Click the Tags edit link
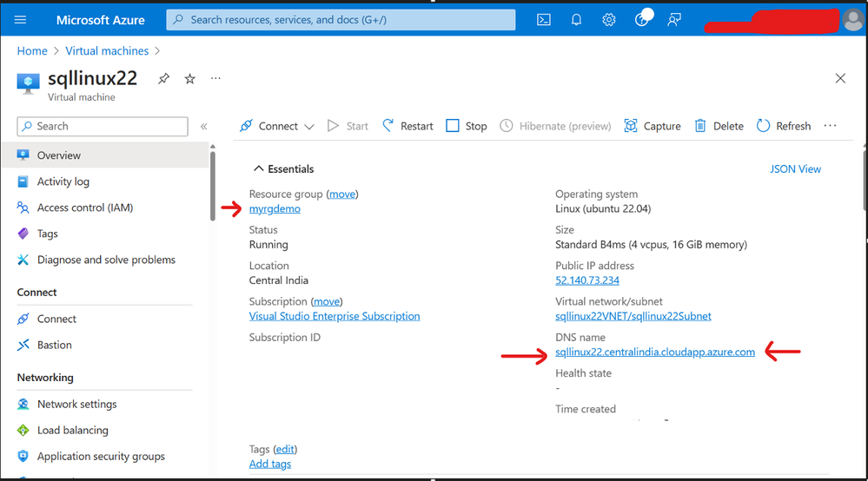 point(285,449)
